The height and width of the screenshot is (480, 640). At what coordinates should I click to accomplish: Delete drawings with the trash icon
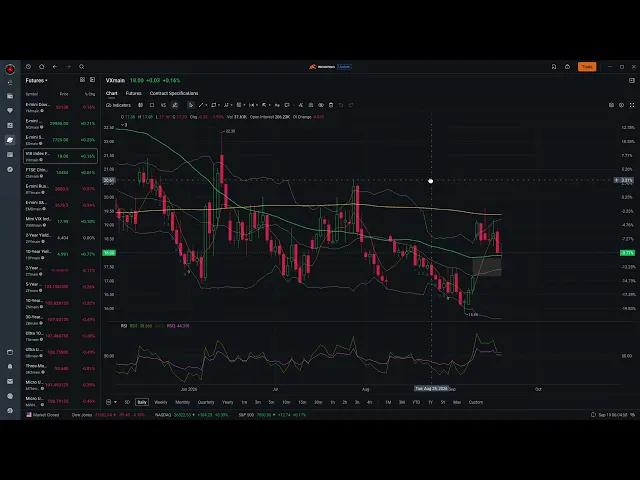pyautogui.click(x=331, y=105)
